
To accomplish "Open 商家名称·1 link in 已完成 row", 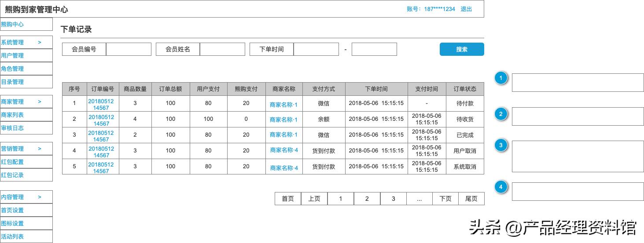I will tap(283, 134).
